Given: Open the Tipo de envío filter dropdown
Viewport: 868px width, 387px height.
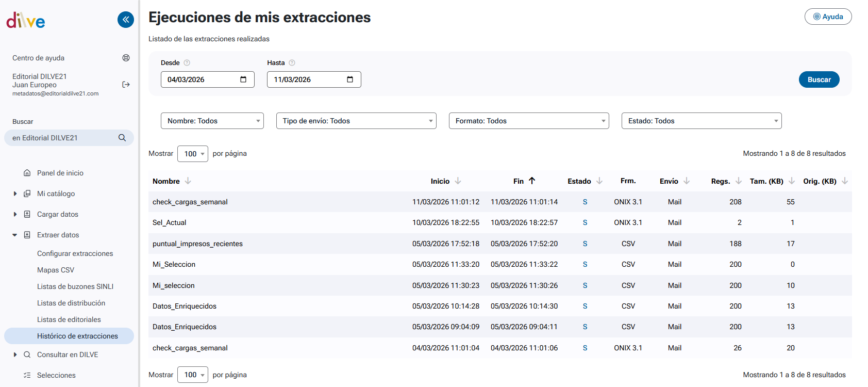Looking at the screenshot, I should click(356, 121).
